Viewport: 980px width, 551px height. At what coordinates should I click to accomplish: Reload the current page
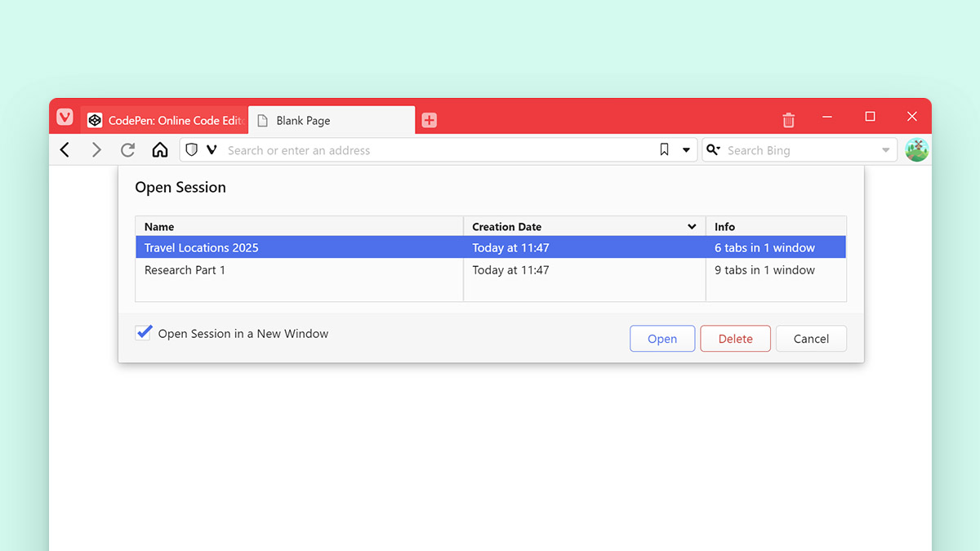(x=127, y=150)
